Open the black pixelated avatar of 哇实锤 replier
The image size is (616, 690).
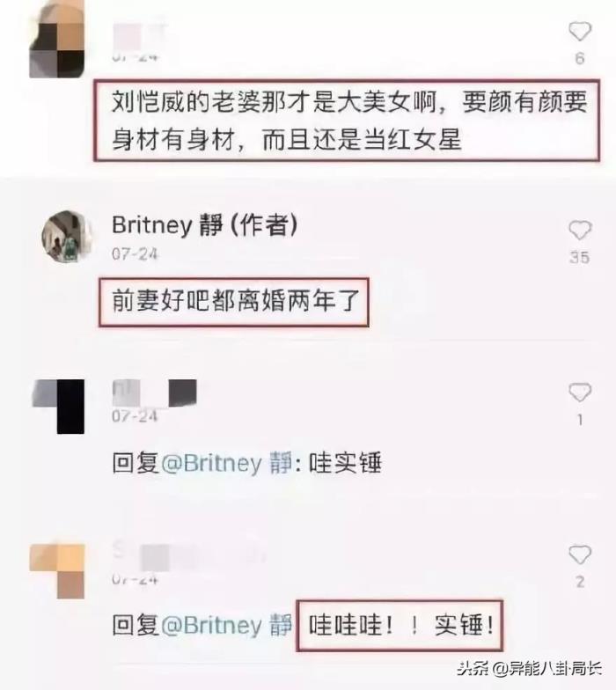[x=58, y=407]
